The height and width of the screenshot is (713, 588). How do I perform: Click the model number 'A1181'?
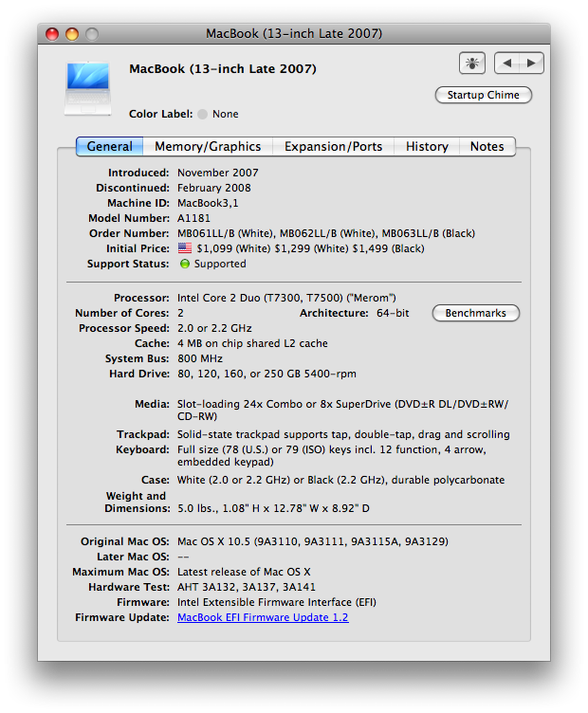(193, 218)
